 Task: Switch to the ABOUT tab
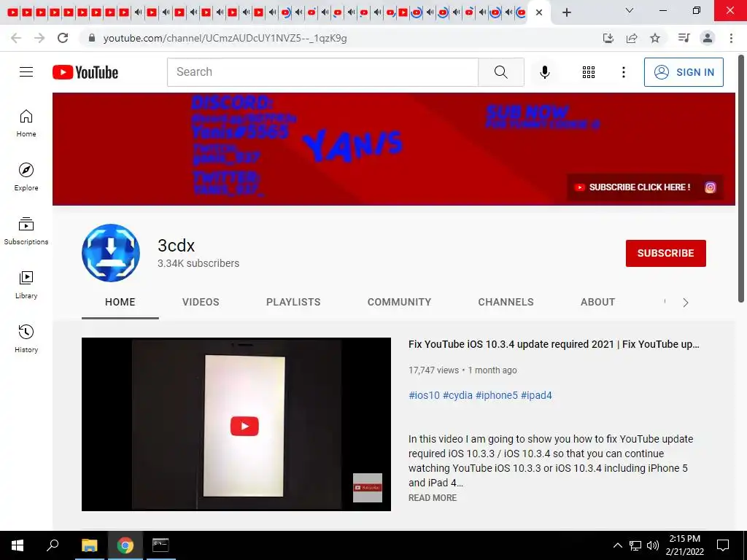point(597,302)
